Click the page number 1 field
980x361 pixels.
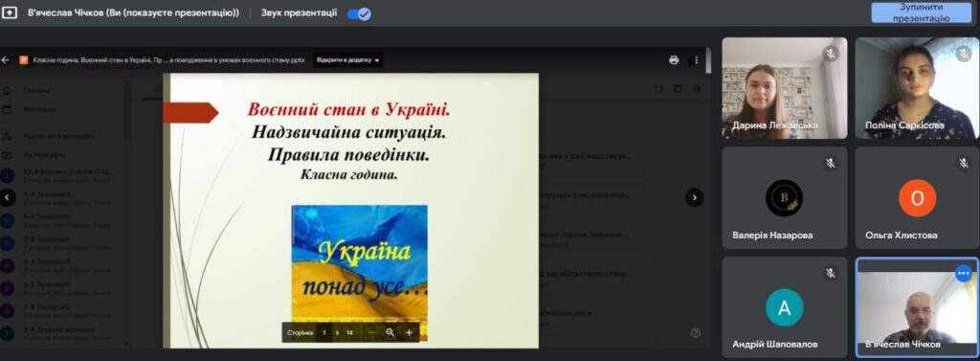coord(323,332)
